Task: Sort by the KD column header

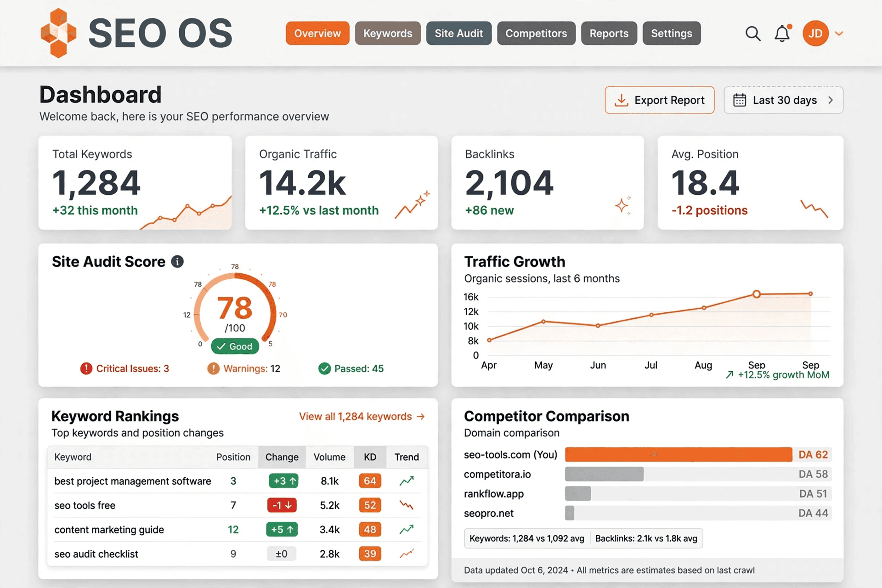Action: pyautogui.click(x=370, y=457)
